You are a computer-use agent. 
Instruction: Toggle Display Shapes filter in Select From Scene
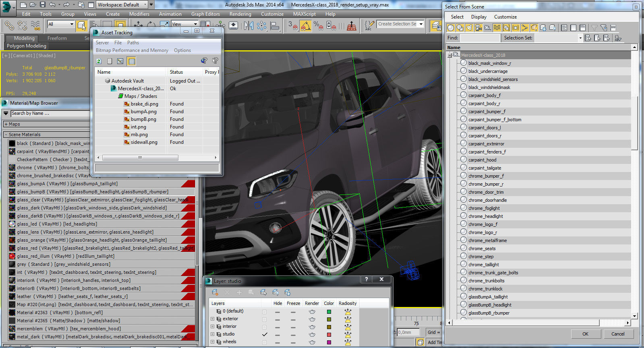click(x=460, y=28)
